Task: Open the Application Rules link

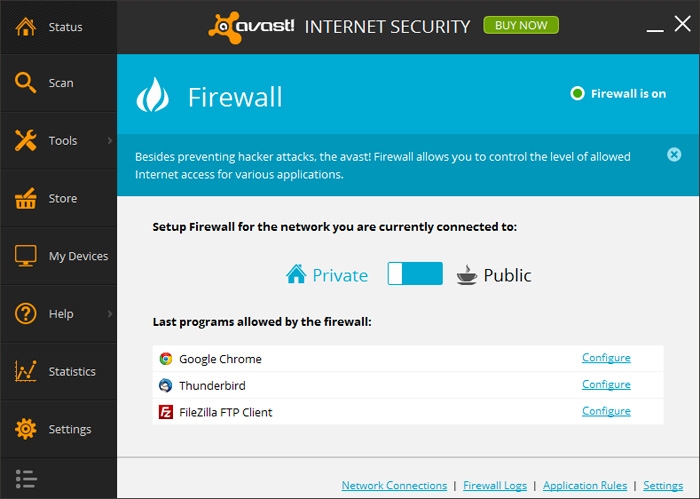Action: pyautogui.click(x=585, y=486)
